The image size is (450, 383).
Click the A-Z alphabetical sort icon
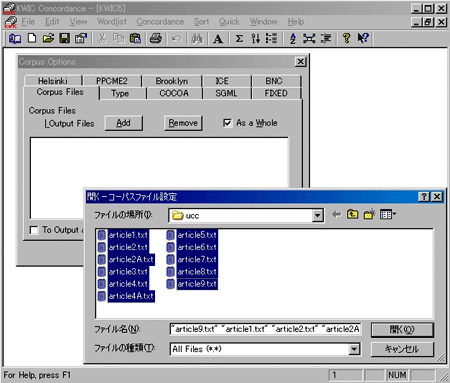pos(293,39)
